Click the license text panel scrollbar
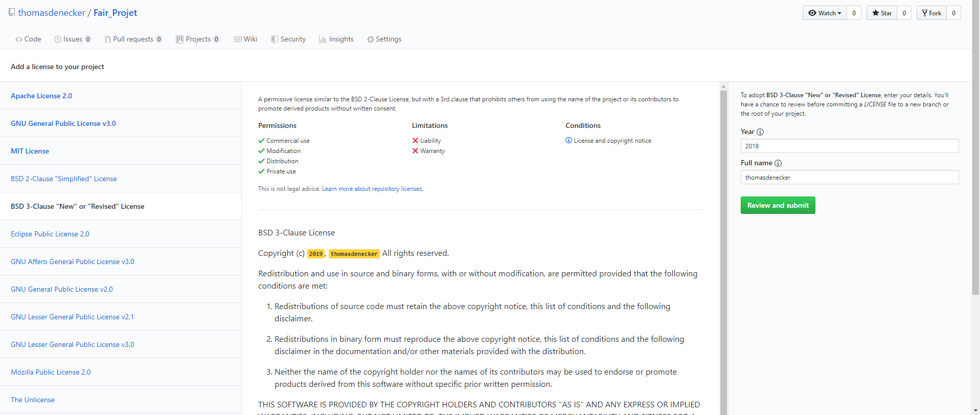The width and height of the screenshot is (980, 415). (723, 252)
